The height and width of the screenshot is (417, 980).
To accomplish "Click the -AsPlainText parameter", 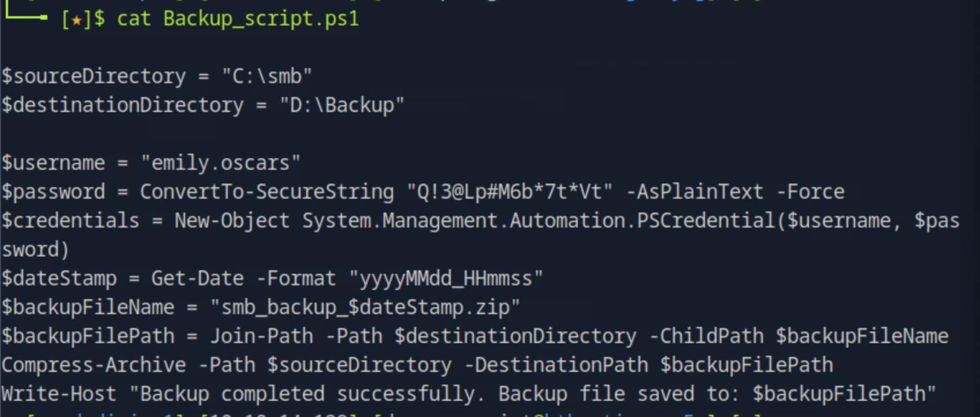I will pos(695,192).
